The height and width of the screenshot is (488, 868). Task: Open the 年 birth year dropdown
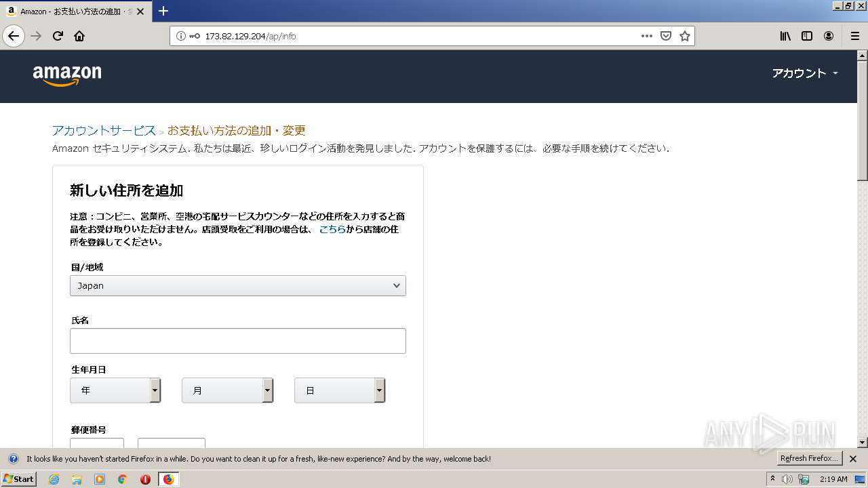click(115, 390)
